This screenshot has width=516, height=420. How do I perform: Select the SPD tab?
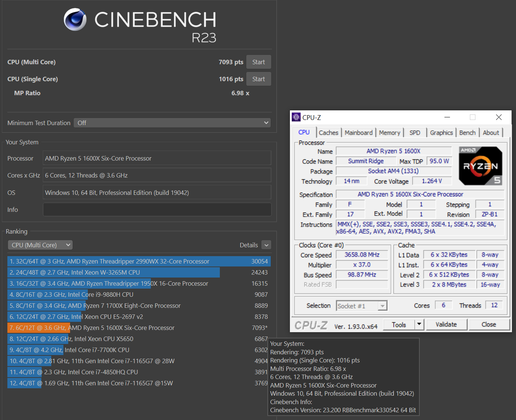point(415,132)
